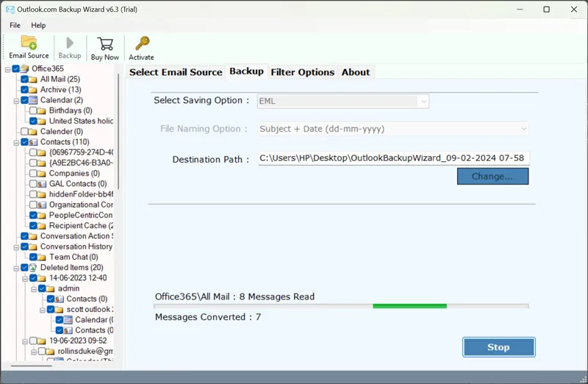This screenshot has width=588, height=384.
Task: Collapse the scott outlook node
Action: [42, 310]
